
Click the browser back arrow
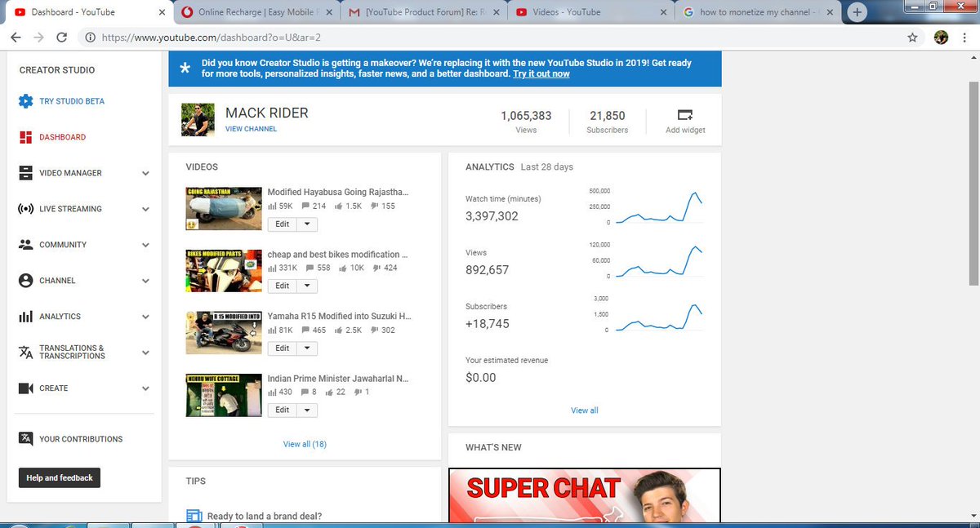click(16, 38)
